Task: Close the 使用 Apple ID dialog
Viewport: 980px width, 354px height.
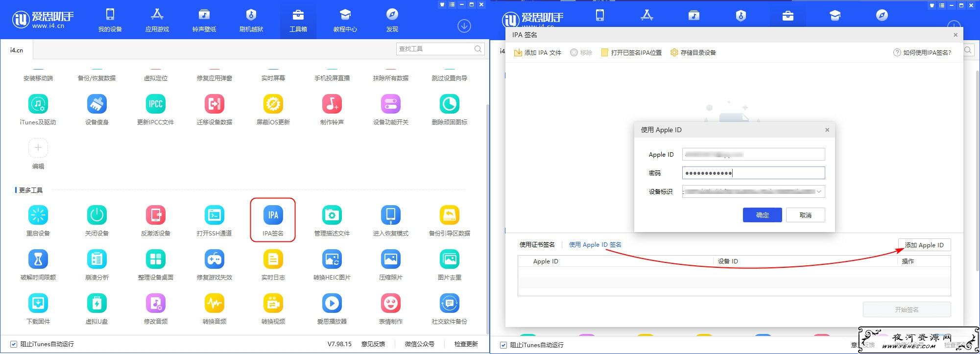Action: (827, 130)
